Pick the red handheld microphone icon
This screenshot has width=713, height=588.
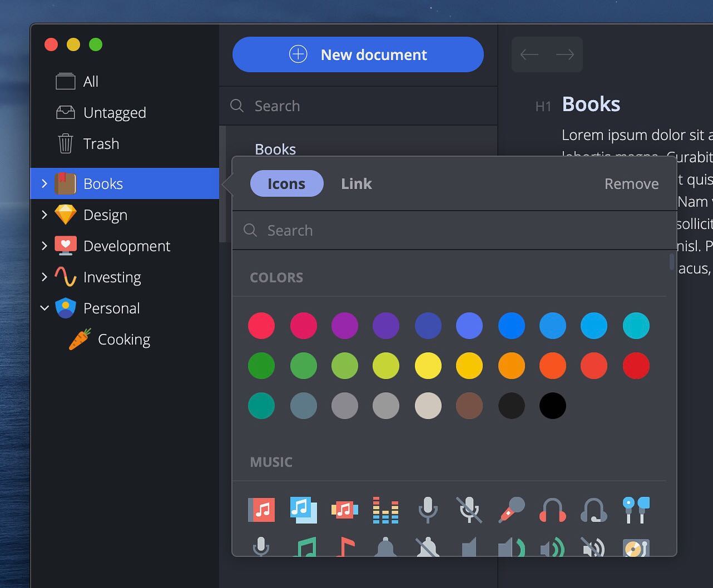click(512, 510)
